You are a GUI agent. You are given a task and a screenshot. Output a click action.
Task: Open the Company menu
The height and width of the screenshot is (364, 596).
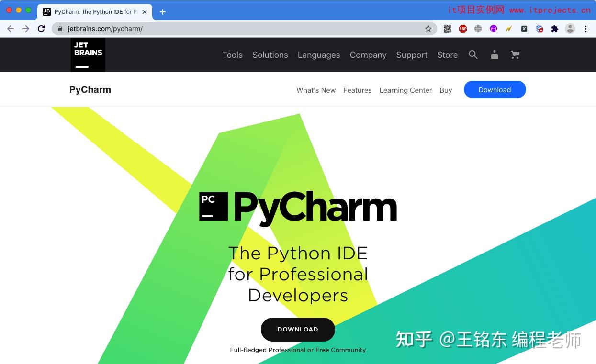click(x=368, y=55)
